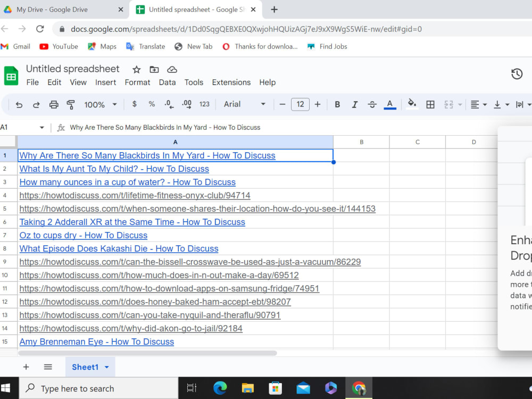This screenshot has height=399, width=532.
Task: Click the Windows Start button
Action: tap(5, 388)
